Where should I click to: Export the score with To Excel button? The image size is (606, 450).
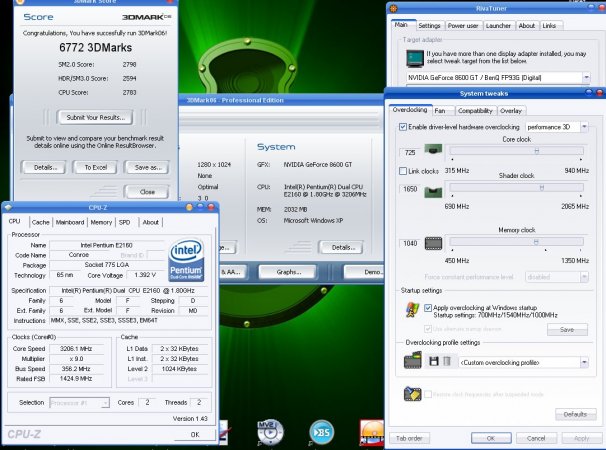pos(95,167)
